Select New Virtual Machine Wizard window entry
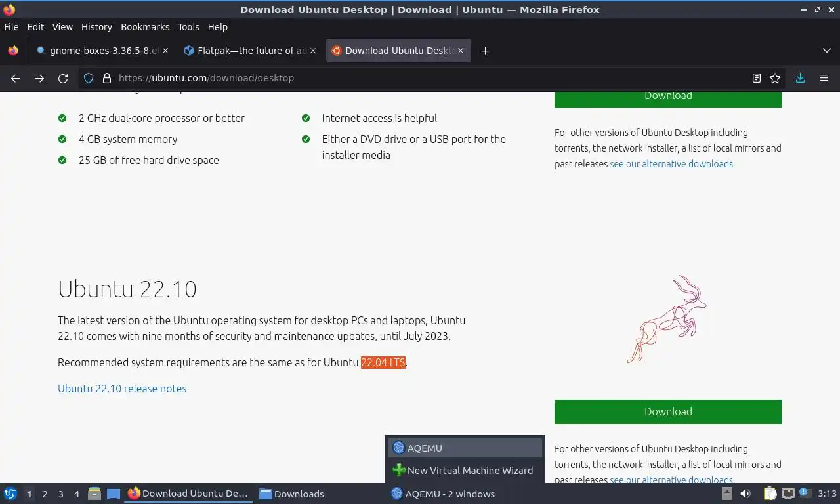840x504 pixels. [x=465, y=470]
